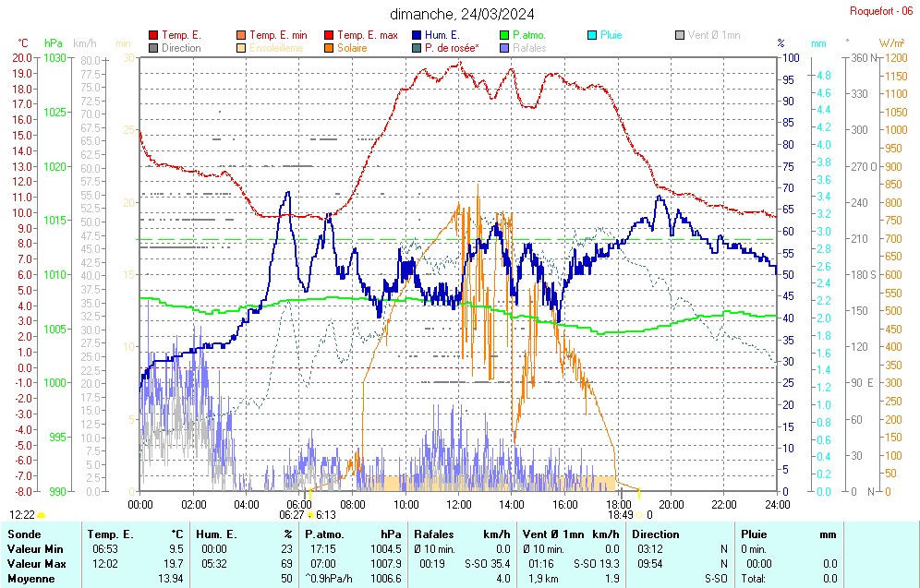Click the 09:54 direction time cell
920x588 pixels.
click(x=650, y=564)
